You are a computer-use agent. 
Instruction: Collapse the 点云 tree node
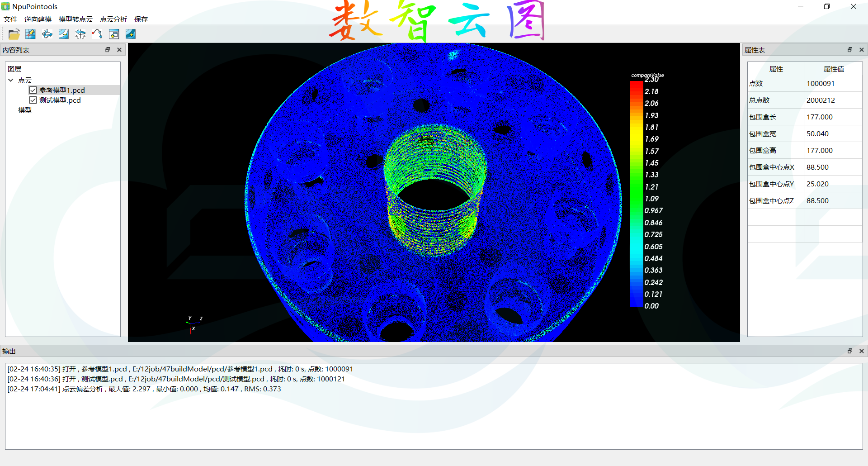coord(11,80)
